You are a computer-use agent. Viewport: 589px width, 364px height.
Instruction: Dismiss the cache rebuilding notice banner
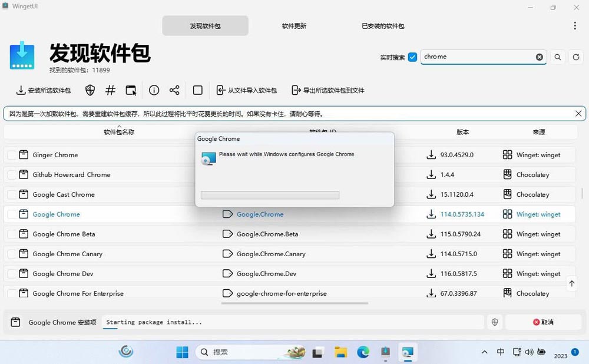tap(578, 114)
